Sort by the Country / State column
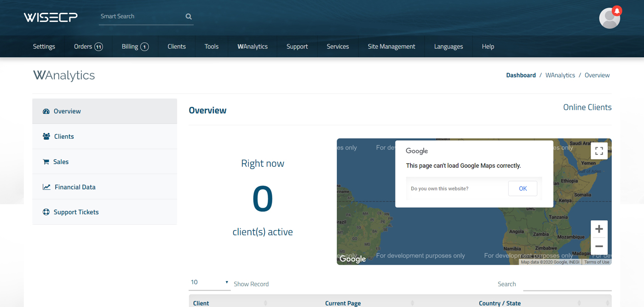 point(500,303)
